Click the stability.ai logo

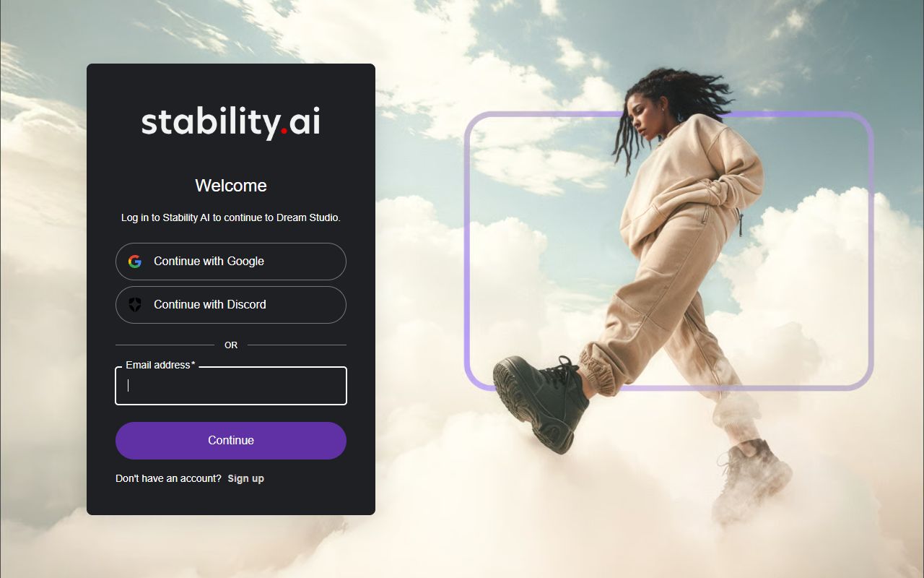[x=231, y=122]
